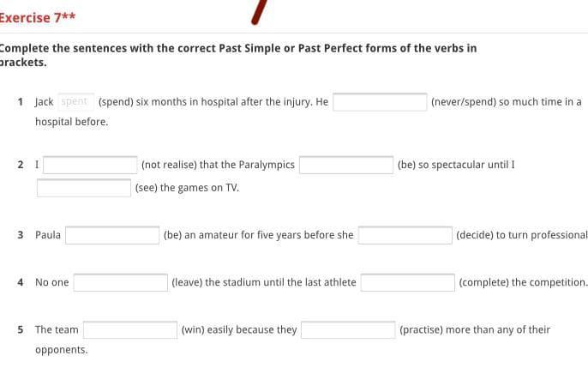Screen dimensions: 588x368
Task: Click the (practise) more answer blank
Action: 347,329
